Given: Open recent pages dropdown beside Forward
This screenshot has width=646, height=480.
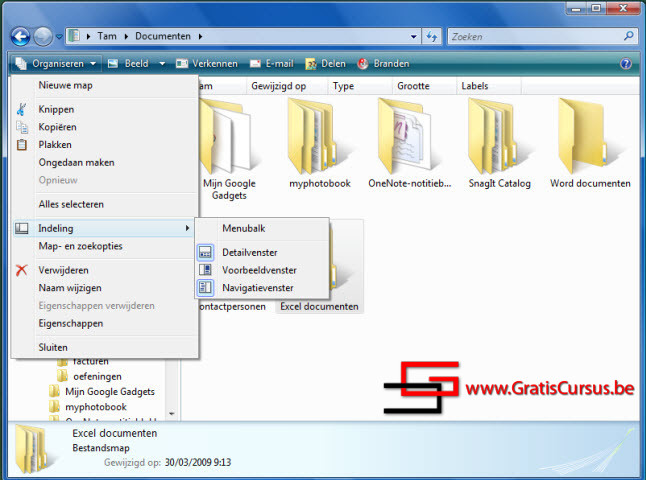Looking at the screenshot, I should [59, 37].
